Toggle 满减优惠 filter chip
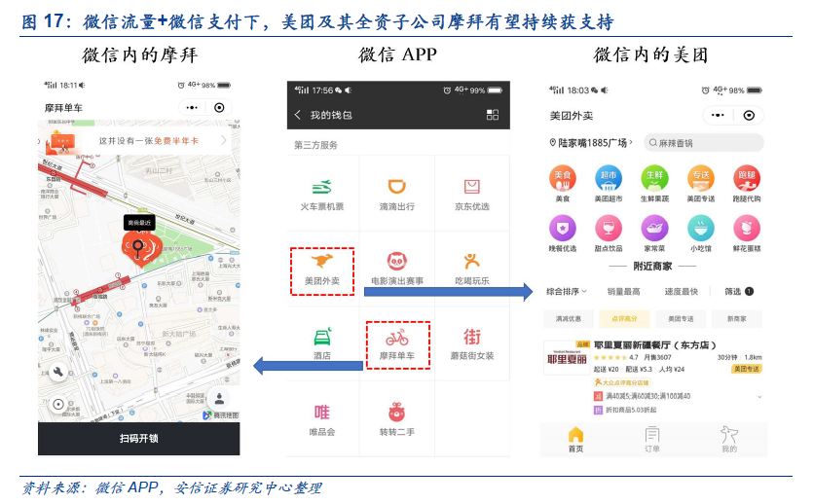The width and height of the screenshot is (813, 504). coord(569,318)
